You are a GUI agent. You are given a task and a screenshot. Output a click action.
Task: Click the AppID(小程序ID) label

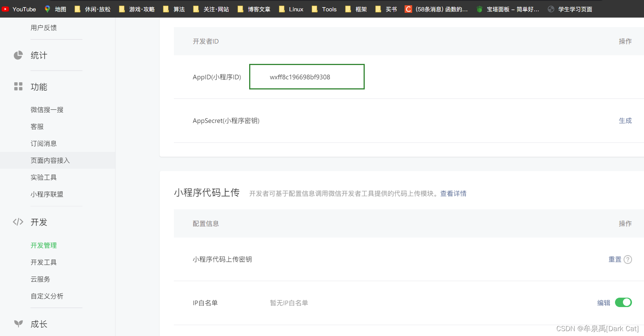[x=217, y=77]
